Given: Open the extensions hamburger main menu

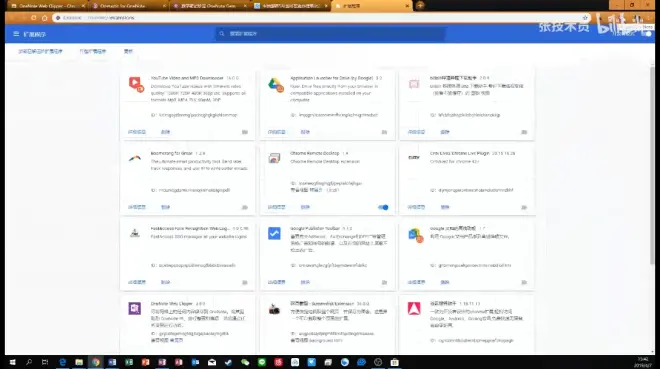Looking at the screenshot, I should tap(16, 34).
